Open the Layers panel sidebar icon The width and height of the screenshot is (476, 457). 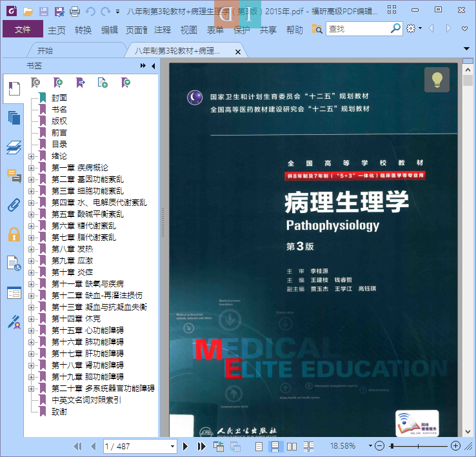click(14, 147)
